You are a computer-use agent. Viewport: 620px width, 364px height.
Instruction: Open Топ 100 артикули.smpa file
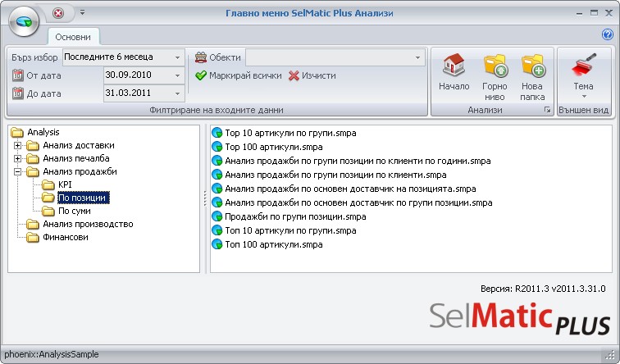point(274,244)
